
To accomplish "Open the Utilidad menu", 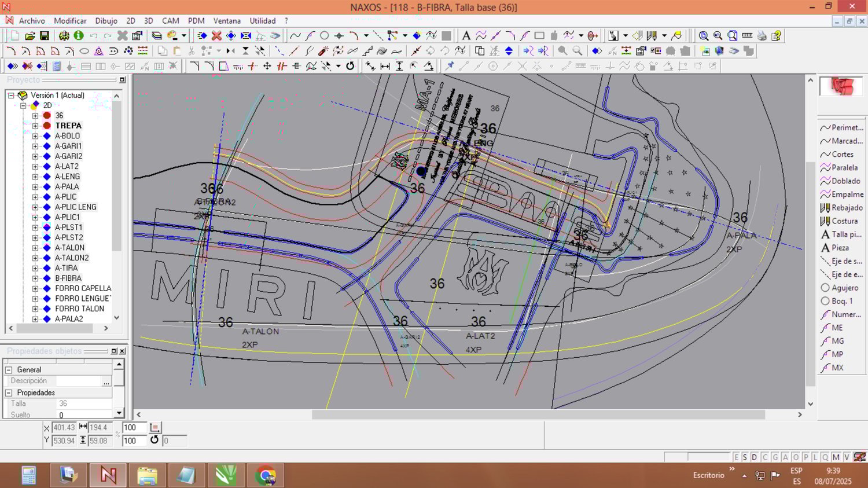I will pos(262,21).
